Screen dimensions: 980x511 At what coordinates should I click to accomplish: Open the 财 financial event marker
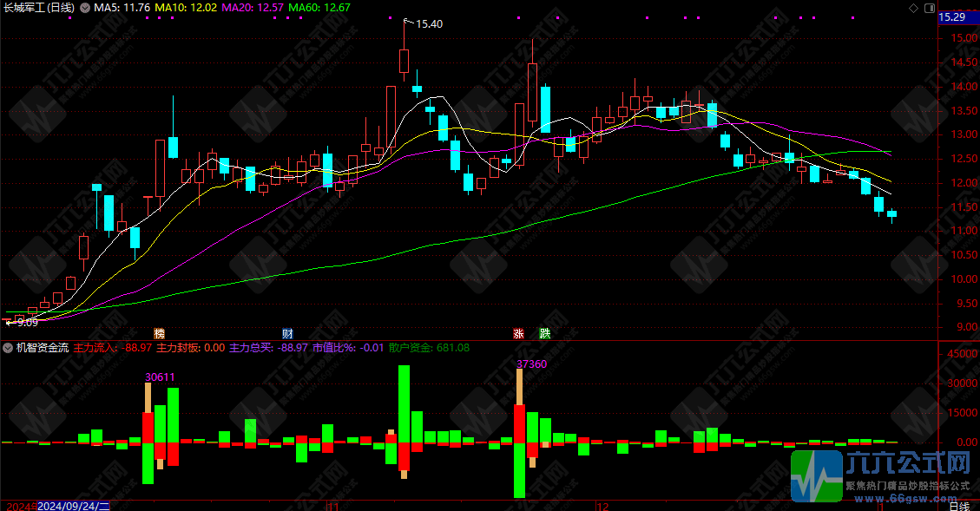point(287,334)
